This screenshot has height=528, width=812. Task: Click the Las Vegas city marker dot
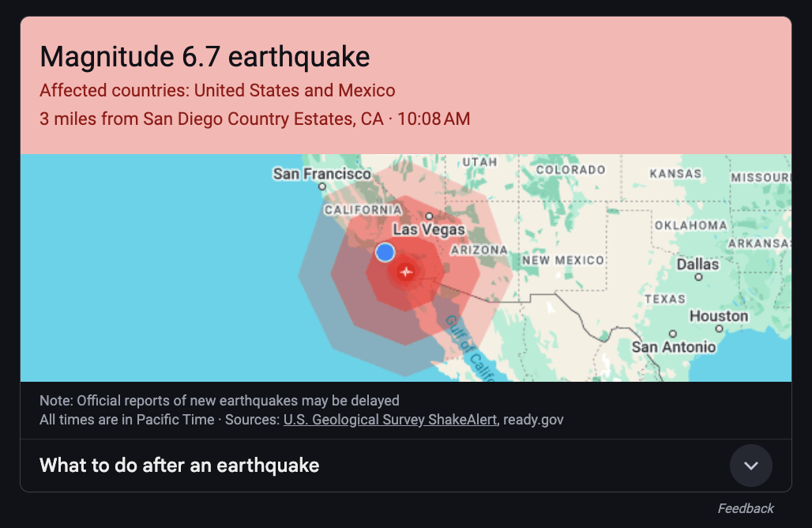[x=429, y=215]
